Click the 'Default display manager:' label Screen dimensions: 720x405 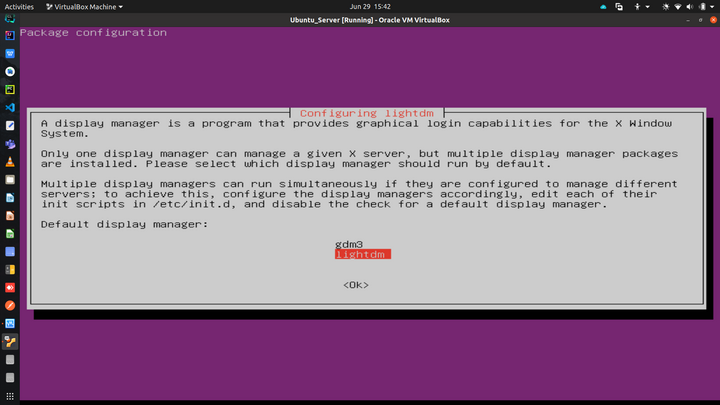click(x=124, y=224)
